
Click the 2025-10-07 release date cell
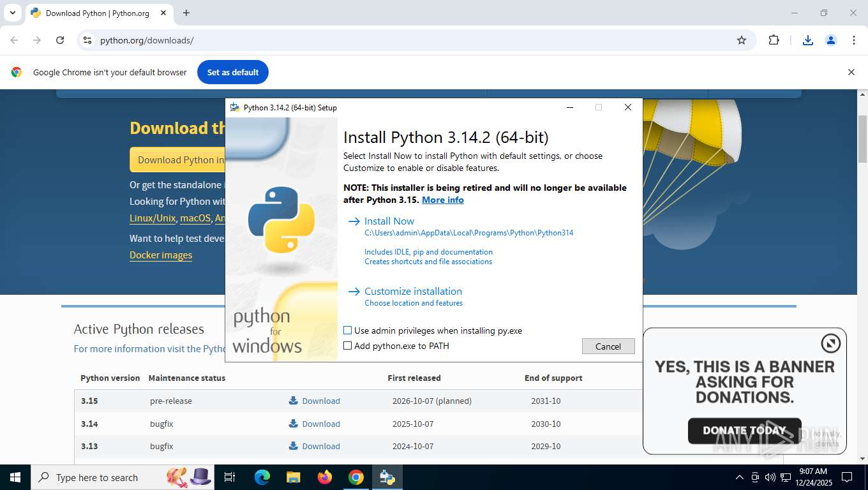413,424
